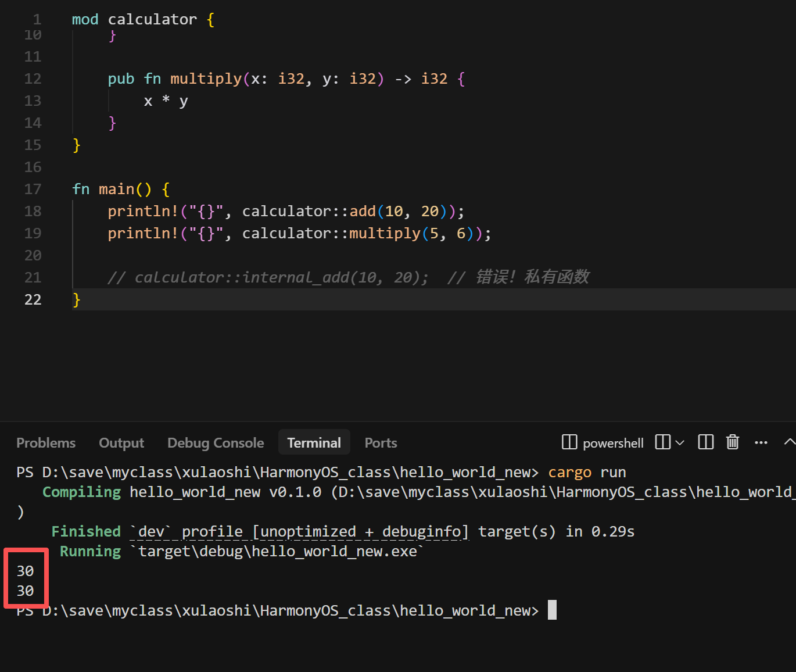Click the powershell terminal profile label
The image size is (796, 672).
tap(613, 443)
